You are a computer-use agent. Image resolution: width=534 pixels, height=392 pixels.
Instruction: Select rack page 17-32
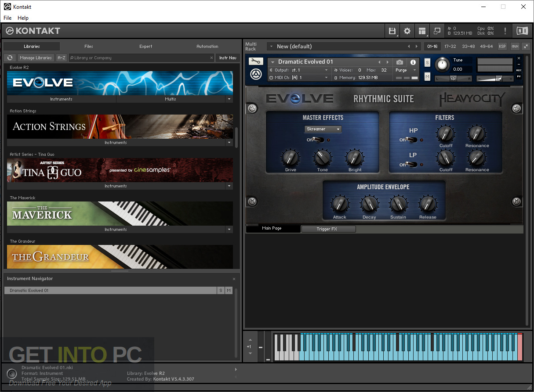point(450,46)
